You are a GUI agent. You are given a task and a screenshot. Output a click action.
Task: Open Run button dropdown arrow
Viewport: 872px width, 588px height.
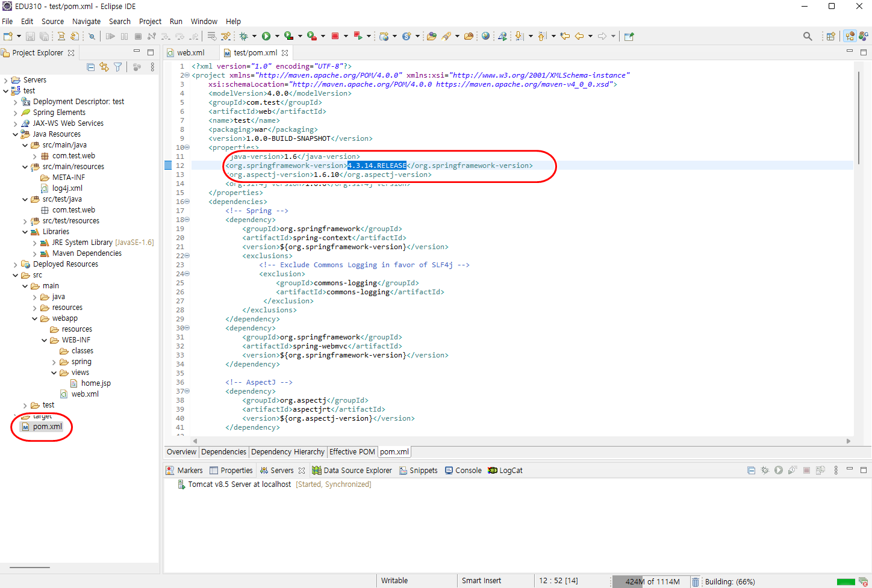tap(277, 36)
